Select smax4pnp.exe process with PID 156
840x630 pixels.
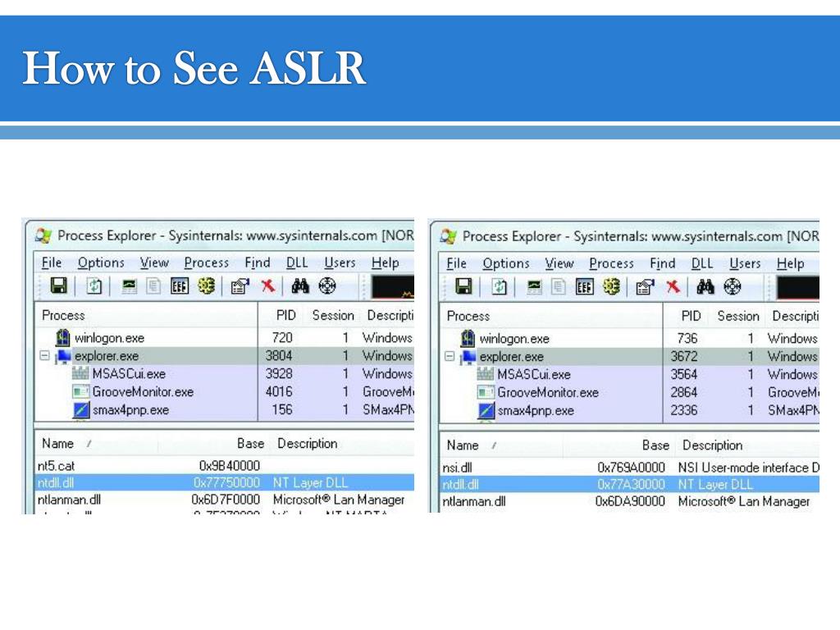coord(225,410)
